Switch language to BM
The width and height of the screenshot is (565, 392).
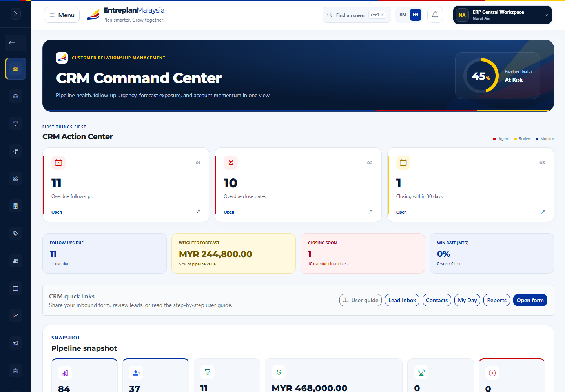click(403, 15)
